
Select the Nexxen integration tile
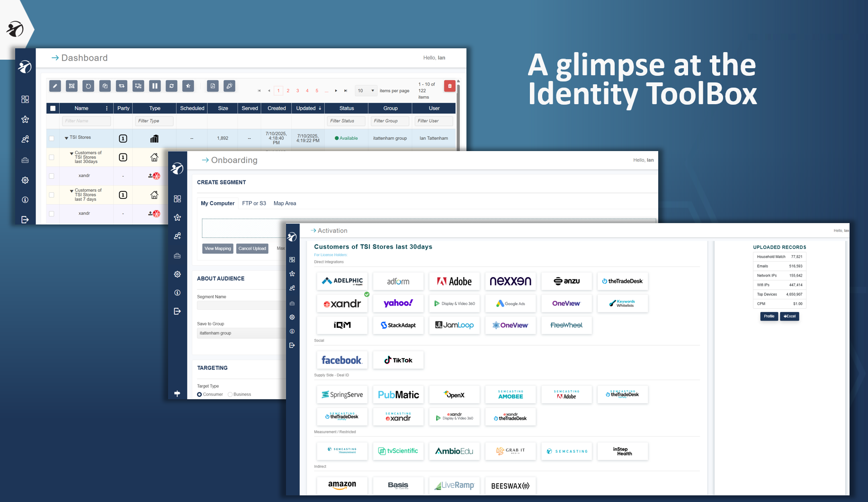[510, 281]
